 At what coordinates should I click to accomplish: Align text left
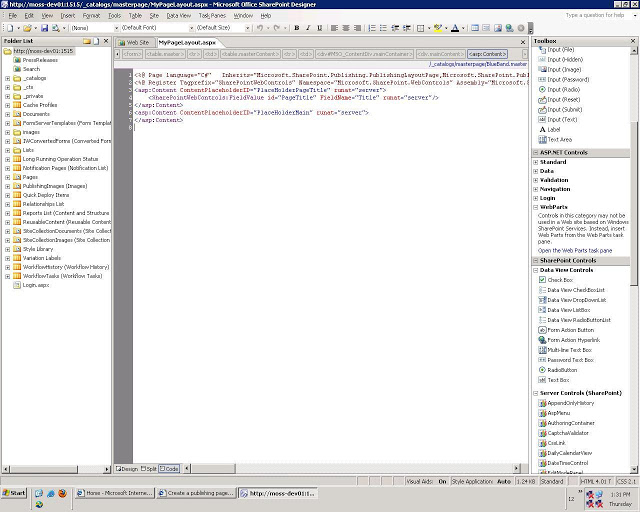(x=334, y=28)
